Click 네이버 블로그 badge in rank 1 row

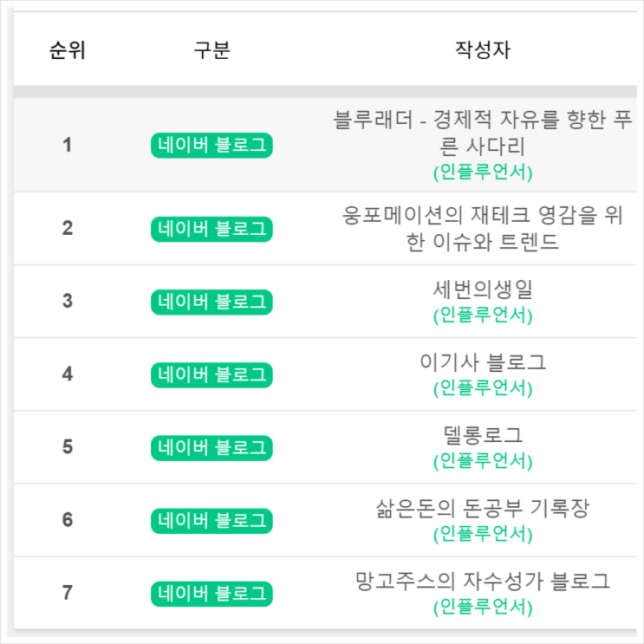(x=211, y=146)
